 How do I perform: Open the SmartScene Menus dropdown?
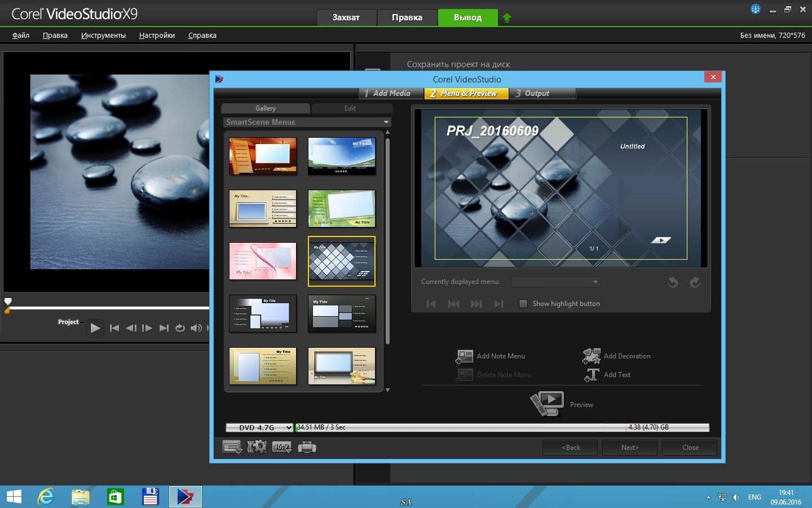click(307, 122)
